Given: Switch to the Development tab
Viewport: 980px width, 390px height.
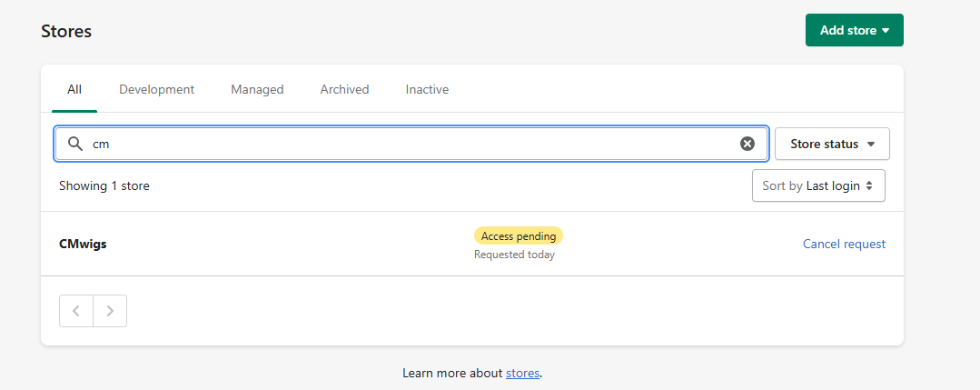Looking at the screenshot, I should pos(157,89).
